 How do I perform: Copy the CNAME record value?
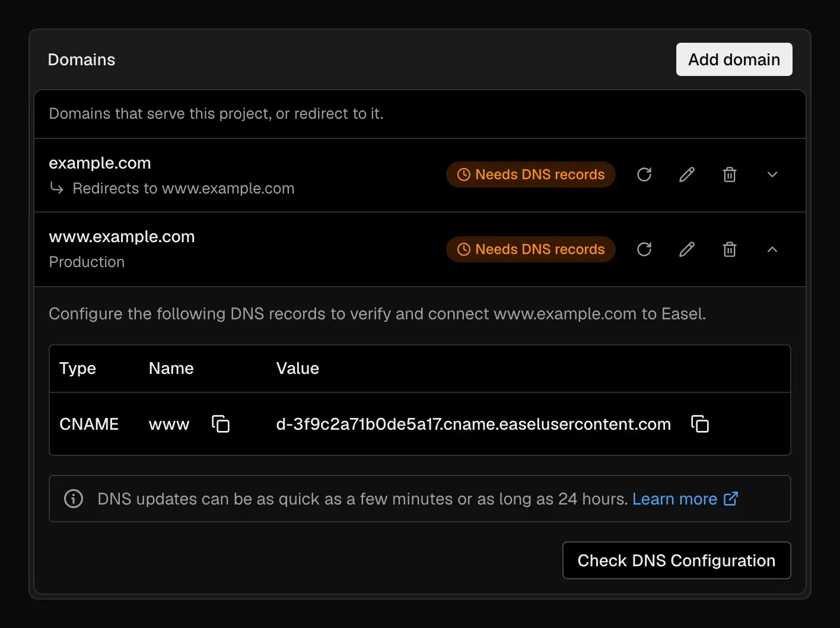[x=700, y=424]
